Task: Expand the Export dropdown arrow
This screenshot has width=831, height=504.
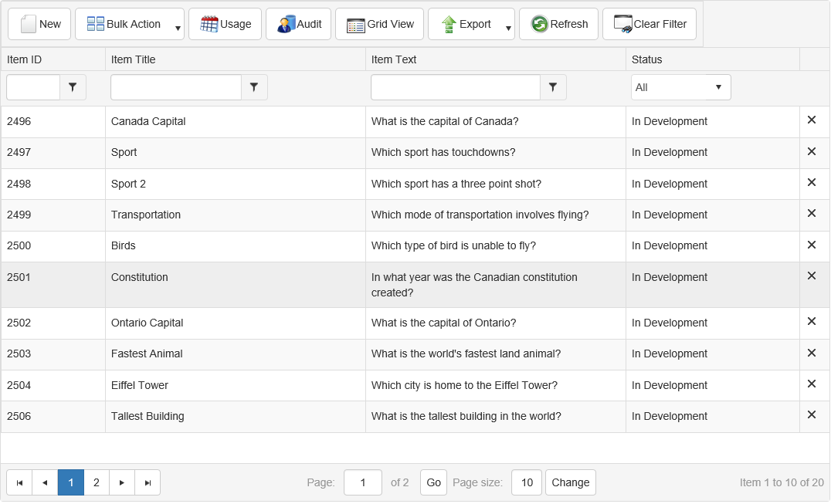Action: pyautogui.click(x=508, y=29)
